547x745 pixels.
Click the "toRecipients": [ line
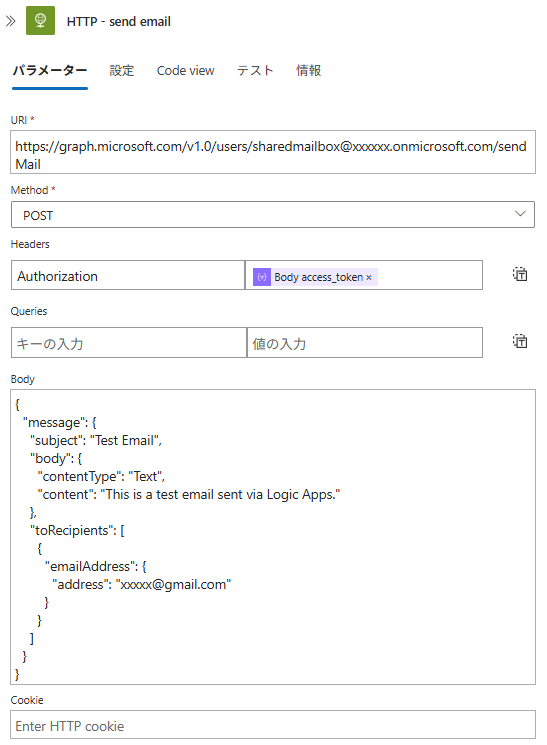(x=77, y=530)
